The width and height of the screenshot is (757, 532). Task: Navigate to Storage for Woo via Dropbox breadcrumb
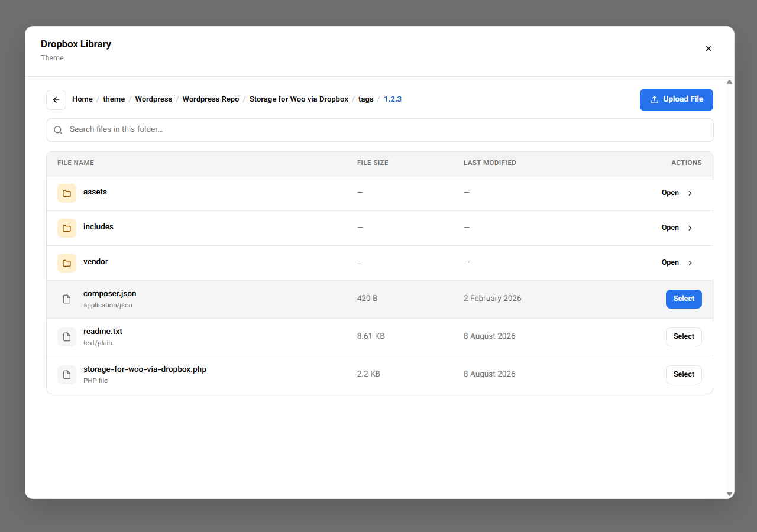click(299, 99)
